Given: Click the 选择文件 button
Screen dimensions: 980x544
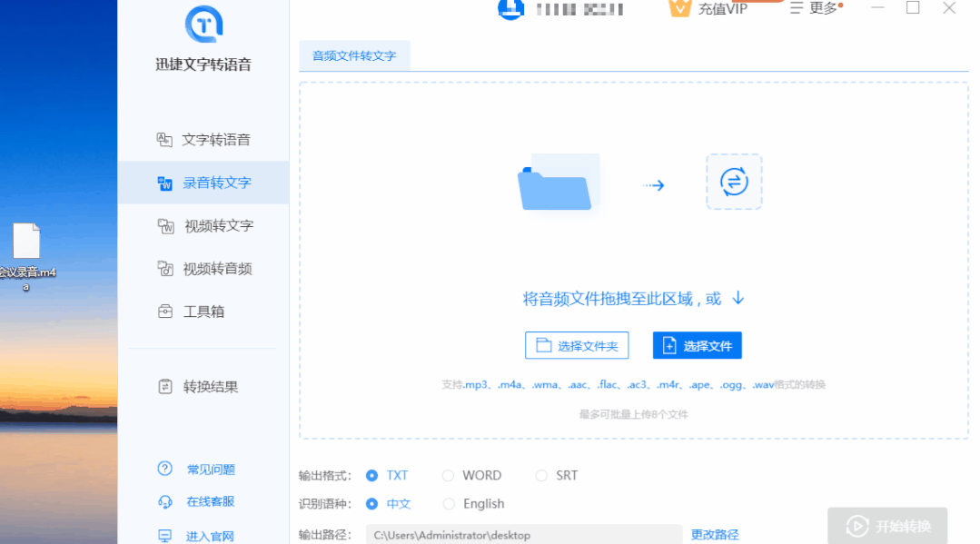Looking at the screenshot, I should [697, 345].
